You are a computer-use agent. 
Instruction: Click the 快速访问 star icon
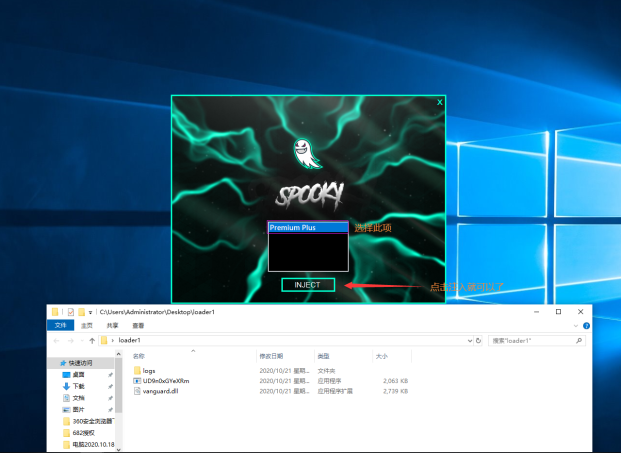tap(63, 363)
